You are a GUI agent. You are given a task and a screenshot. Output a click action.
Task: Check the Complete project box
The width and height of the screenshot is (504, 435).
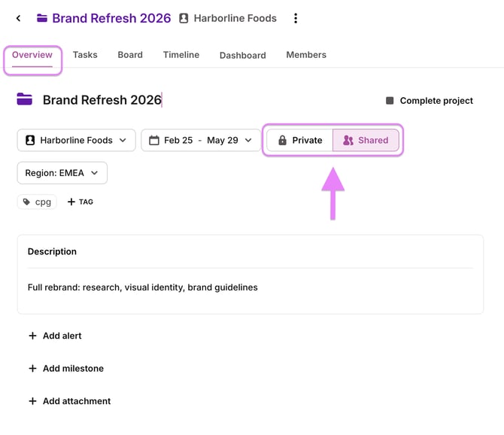click(x=390, y=101)
